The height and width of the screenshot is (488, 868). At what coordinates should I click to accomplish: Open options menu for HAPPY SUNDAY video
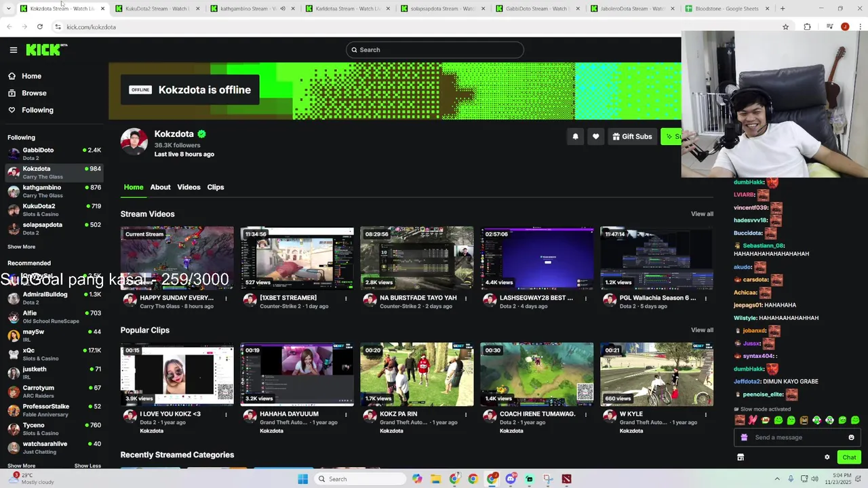[226, 298]
